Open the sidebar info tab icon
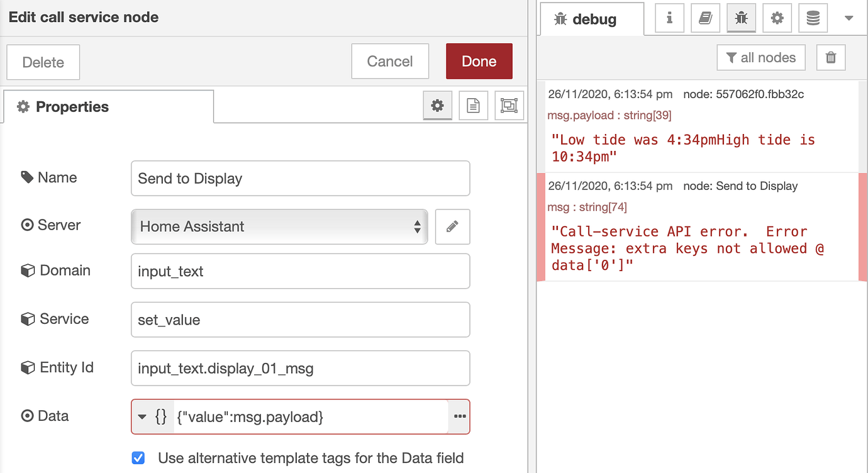868x473 pixels. (x=669, y=18)
